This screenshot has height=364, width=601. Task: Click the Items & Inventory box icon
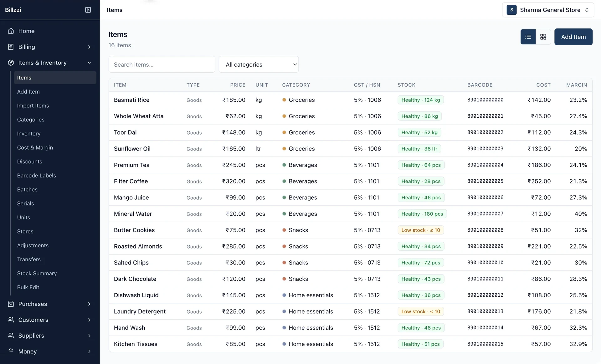(x=11, y=63)
